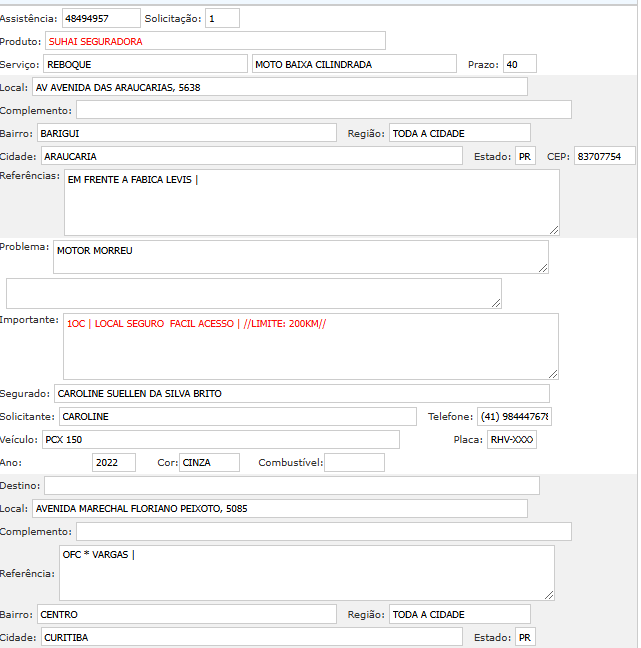The height and width of the screenshot is (648, 641).
Task: Select the Prazo field
Action: [519, 64]
